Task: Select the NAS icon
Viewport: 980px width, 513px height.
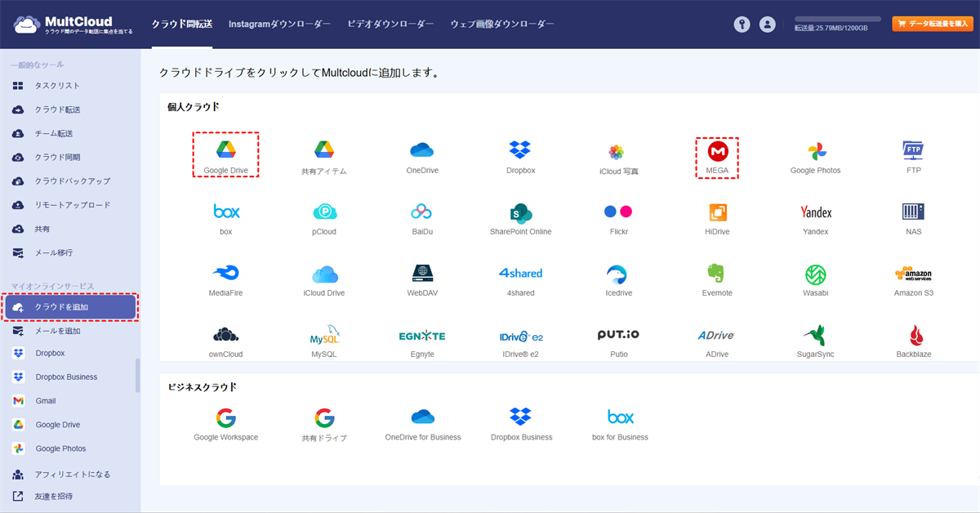Action: [913, 212]
